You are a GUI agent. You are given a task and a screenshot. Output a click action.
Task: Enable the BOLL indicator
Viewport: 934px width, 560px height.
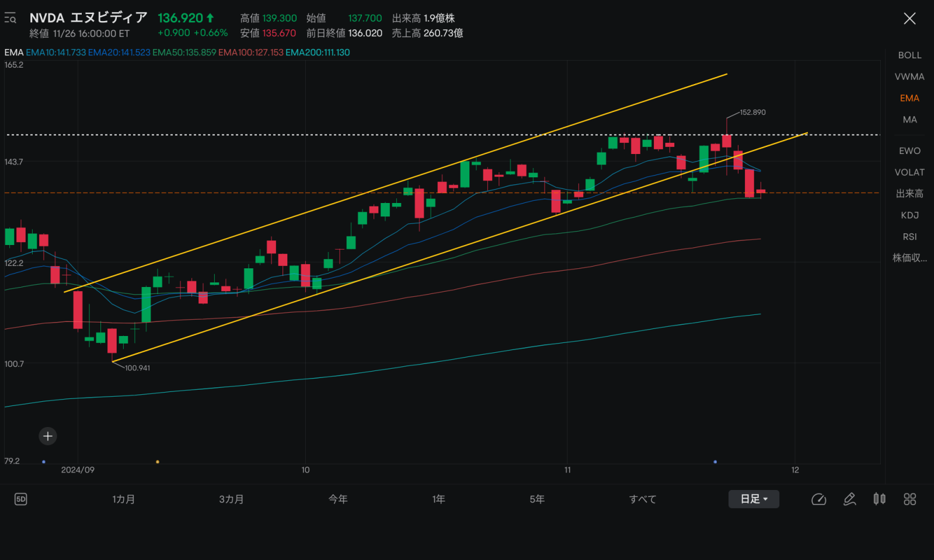point(909,55)
